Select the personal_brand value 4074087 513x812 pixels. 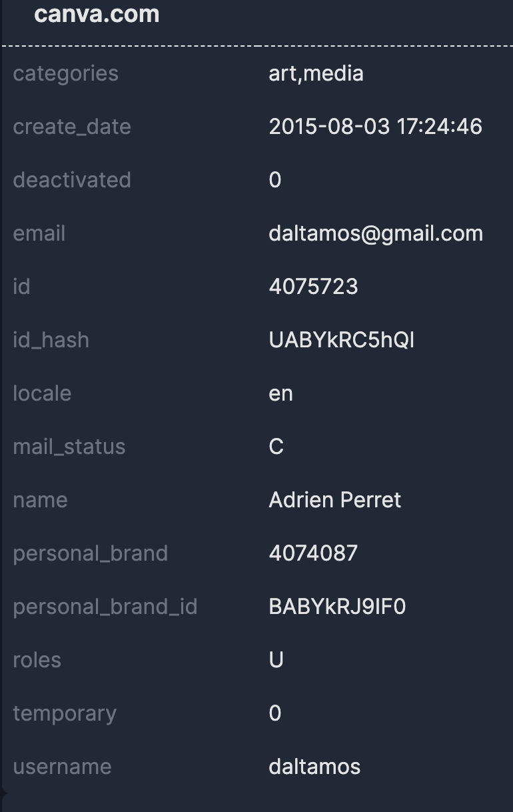[x=313, y=553]
